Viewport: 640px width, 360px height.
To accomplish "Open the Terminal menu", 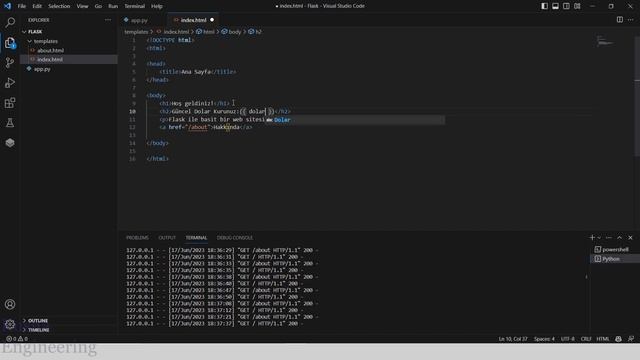I will [135, 6].
